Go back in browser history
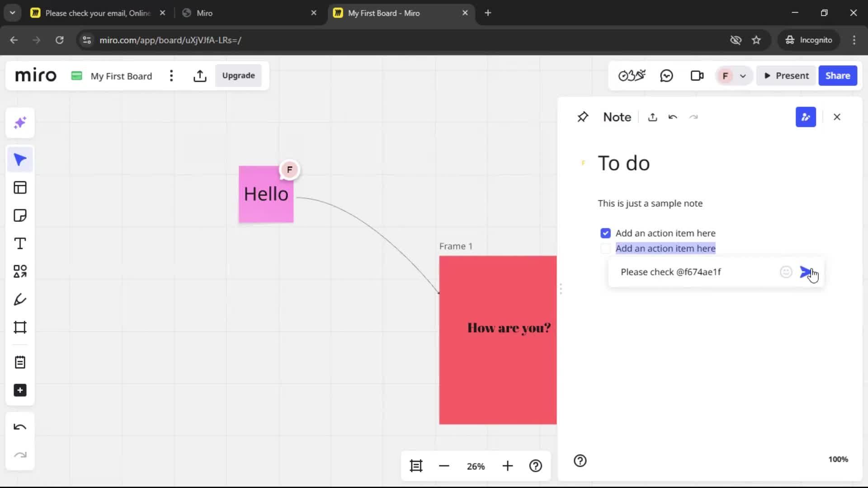 [14, 40]
